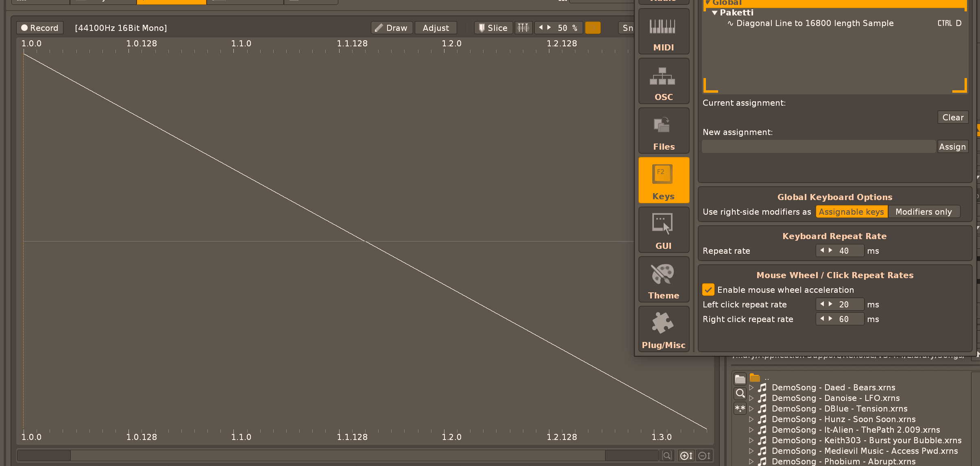Open the OSC preferences section

(664, 81)
